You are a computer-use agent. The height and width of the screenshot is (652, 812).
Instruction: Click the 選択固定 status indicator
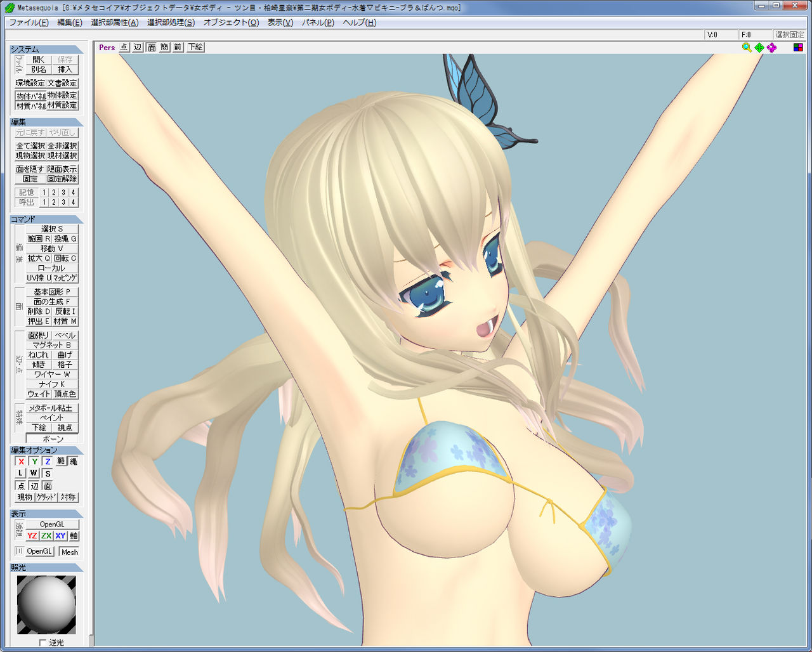click(790, 35)
